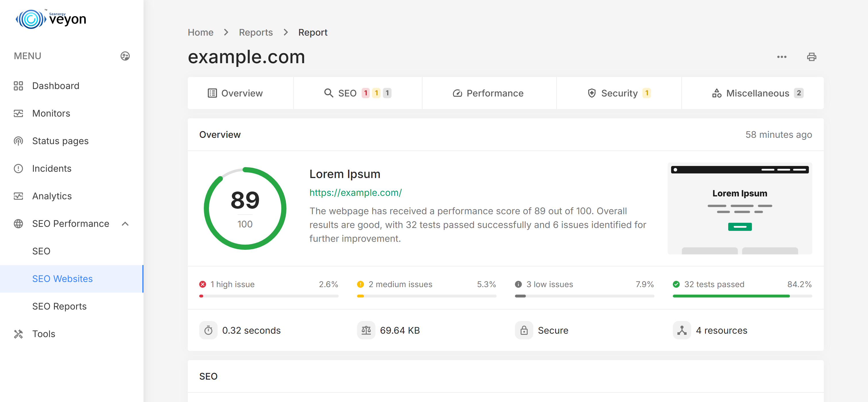Switch to the Performance tab
This screenshot has width=868, height=402.
pos(489,93)
